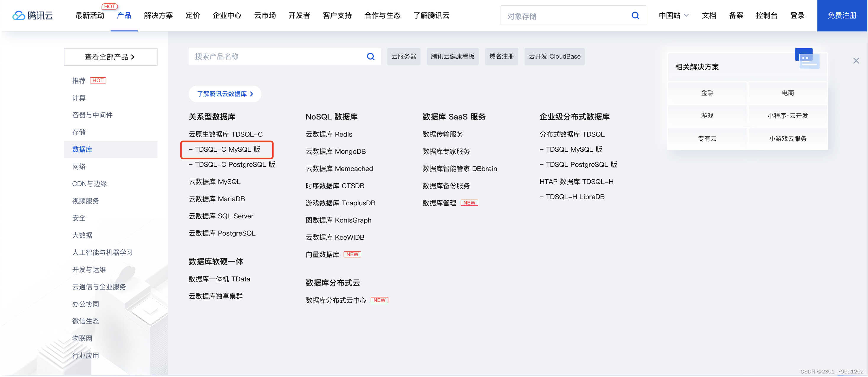Open the 云市场 menu item
The image size is (868, 377).
click(265, 15)
